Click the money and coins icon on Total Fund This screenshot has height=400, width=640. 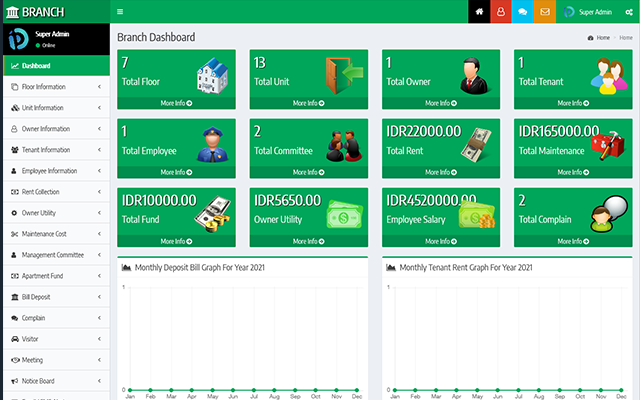[x=213, y=214]
